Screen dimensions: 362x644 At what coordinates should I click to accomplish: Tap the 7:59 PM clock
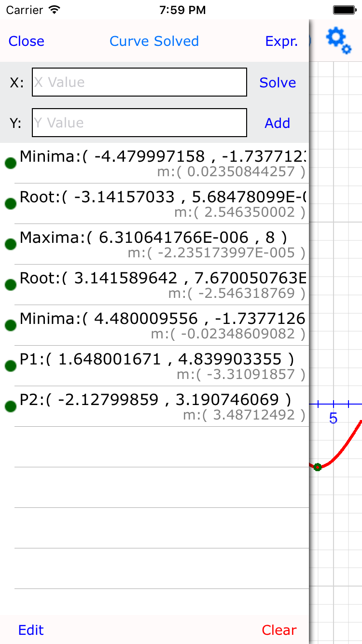(181, 10)
